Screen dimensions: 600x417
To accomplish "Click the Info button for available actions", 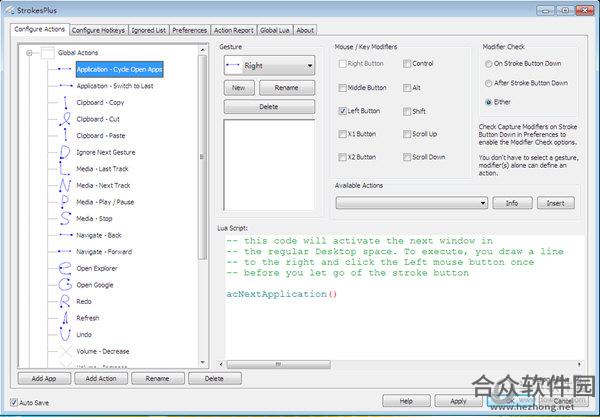I will tap(512, 203).
